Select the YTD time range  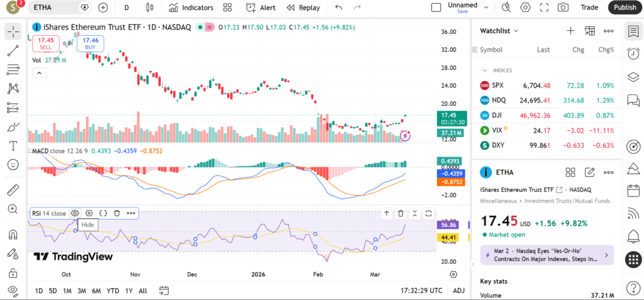113,291
